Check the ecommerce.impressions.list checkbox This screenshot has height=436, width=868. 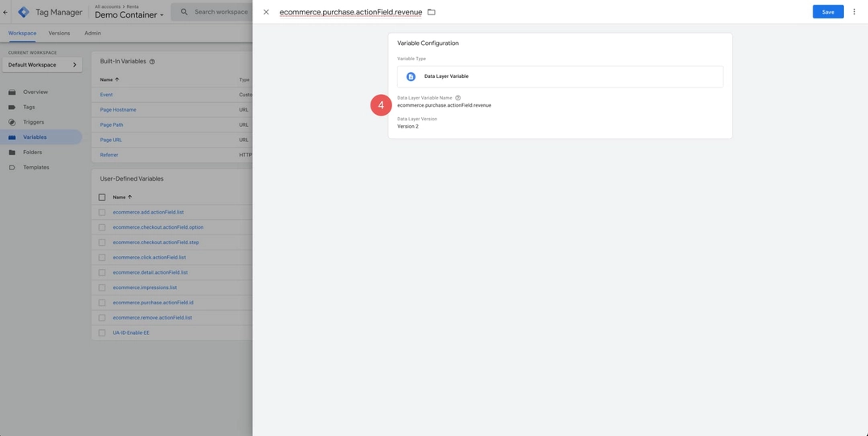pos(102,287)
